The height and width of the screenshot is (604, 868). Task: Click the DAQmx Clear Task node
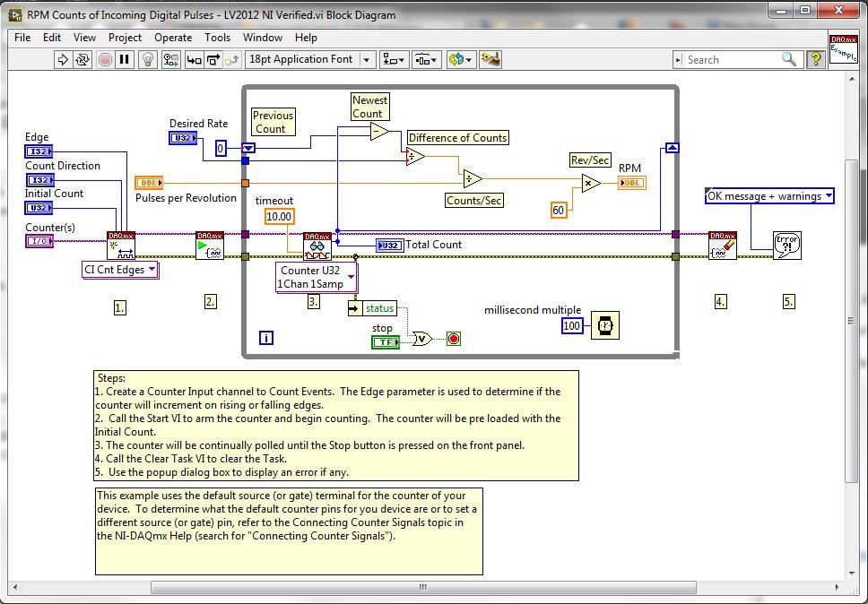coord(722,246)
